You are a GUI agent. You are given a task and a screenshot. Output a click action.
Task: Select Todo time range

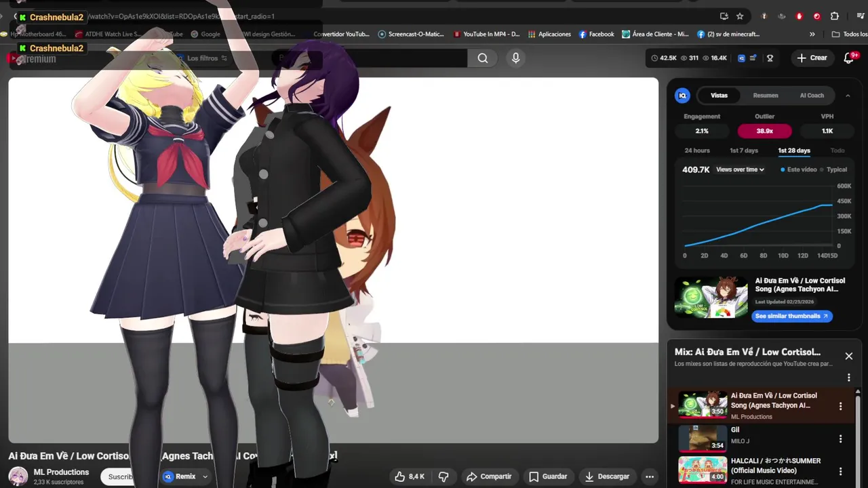pos(837,150)
